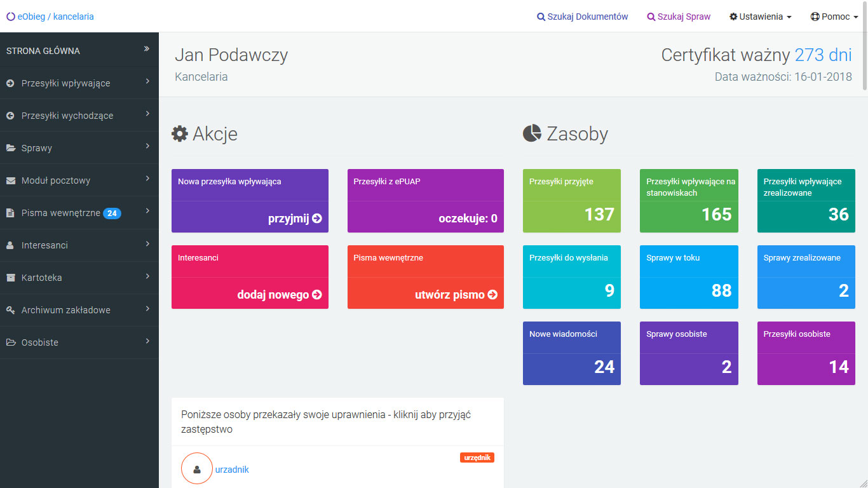
Task: Click the Kartoteka archive box icon
Action: coord(10,278)
